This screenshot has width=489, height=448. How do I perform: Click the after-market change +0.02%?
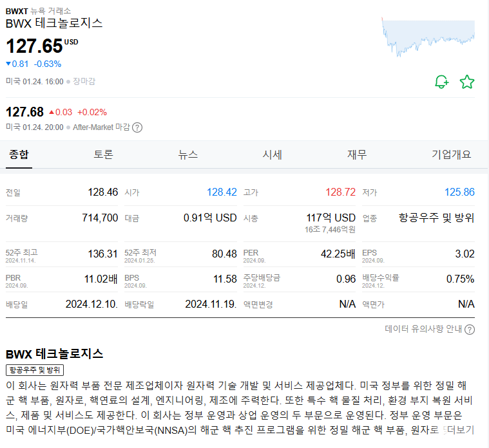92,112
